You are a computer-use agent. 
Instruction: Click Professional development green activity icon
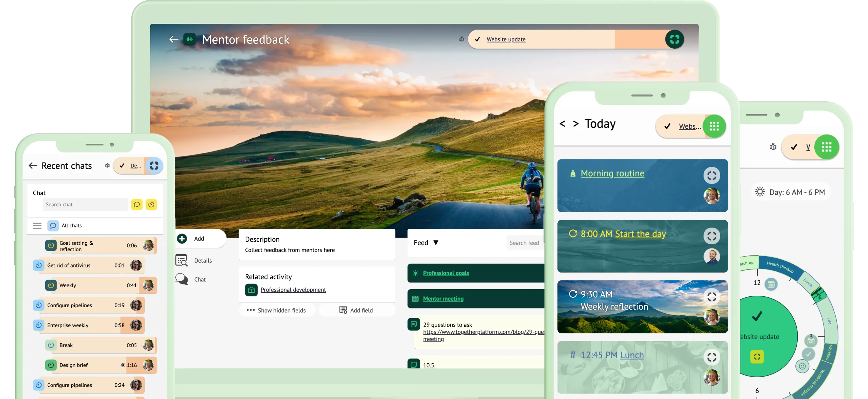[x=251, y=290]
